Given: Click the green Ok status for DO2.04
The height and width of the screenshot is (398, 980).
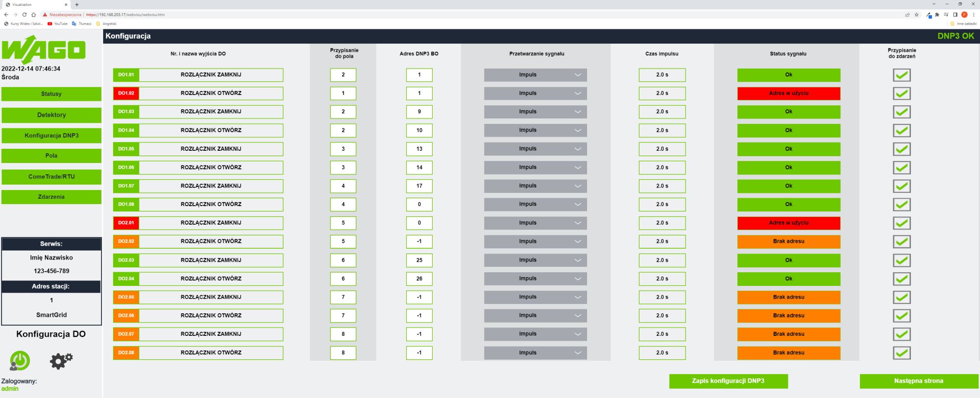Looking at the screenshot, I should [788, 279].
